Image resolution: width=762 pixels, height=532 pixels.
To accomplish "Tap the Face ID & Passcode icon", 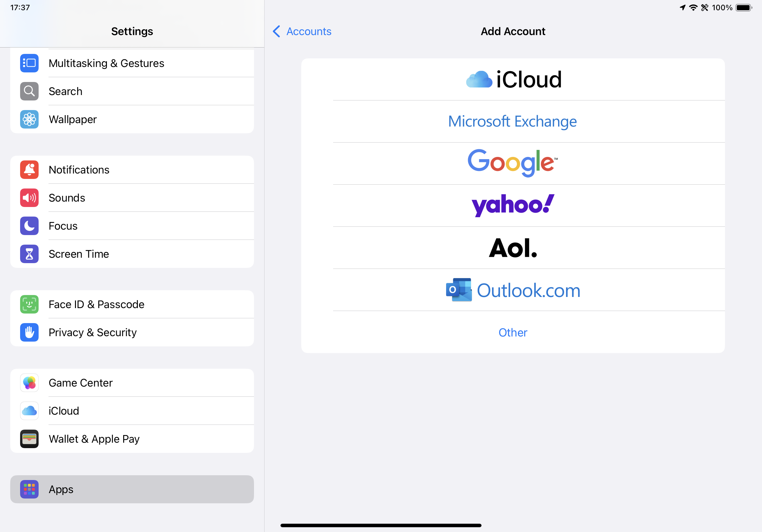I will point(29,305).
